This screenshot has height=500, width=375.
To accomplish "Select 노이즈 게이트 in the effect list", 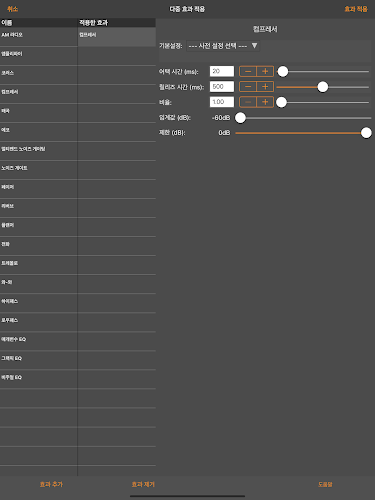I will 39,170.
